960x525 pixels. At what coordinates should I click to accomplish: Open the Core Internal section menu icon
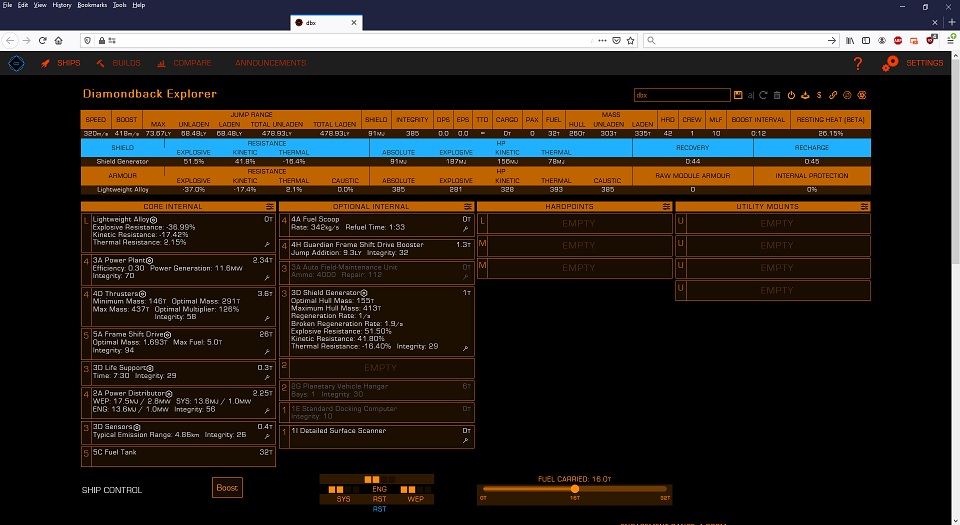coord(269,207)
